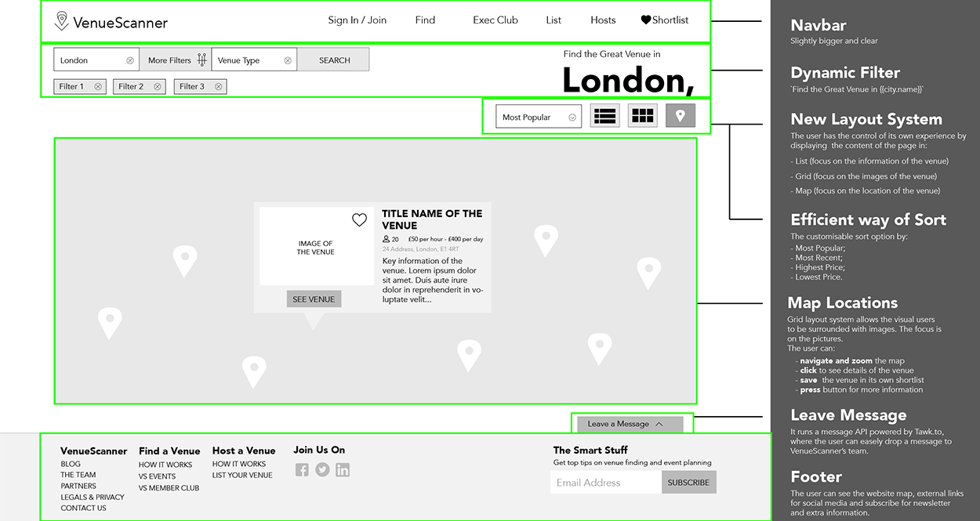Click the Email Address input field
The image size is (980, 521).
click(x=604, y=482)
